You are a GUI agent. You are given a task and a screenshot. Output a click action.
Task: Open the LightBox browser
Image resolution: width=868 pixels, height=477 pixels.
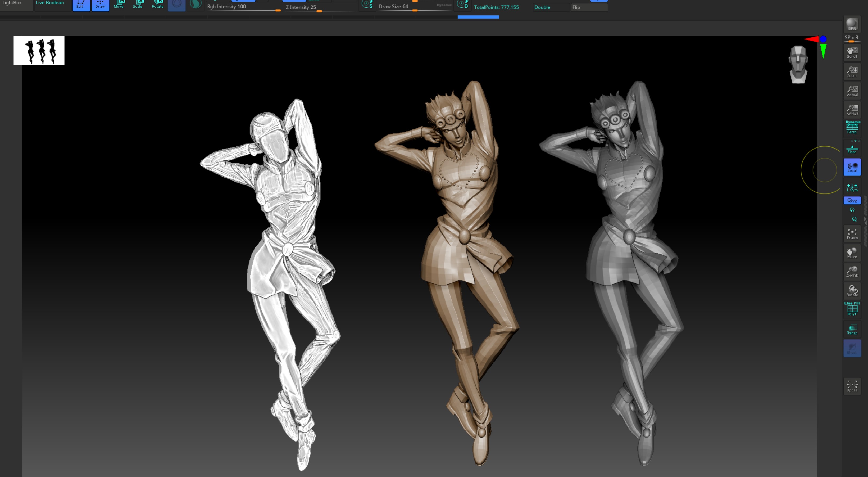point(12,3)
